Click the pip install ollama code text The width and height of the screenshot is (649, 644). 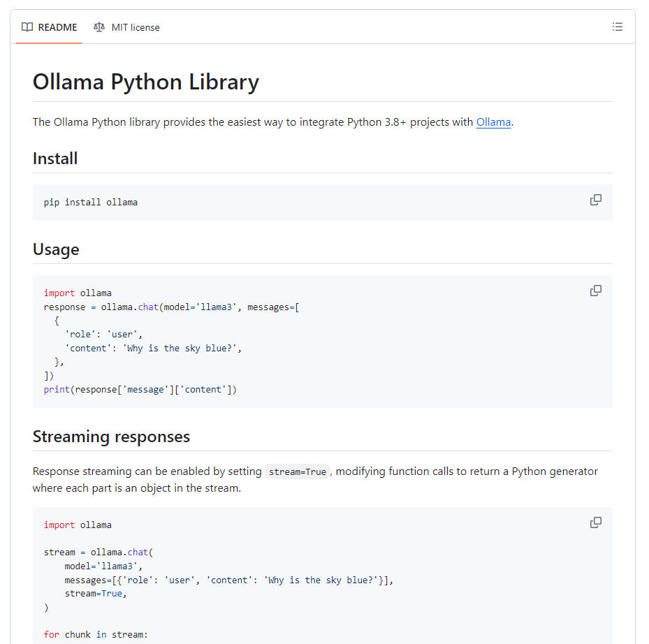point(91,203)
